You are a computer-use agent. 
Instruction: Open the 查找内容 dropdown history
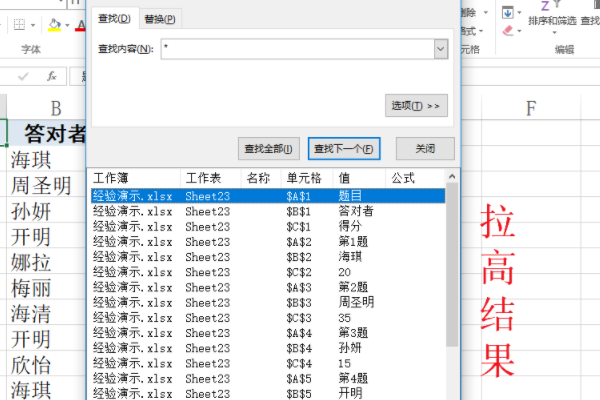coord(440,48)
